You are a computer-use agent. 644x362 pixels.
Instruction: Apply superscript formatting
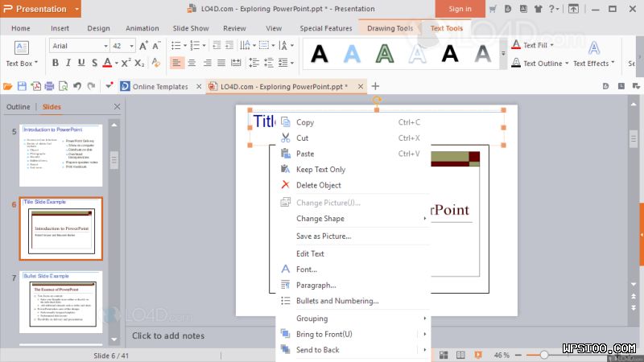pyautogui.click(x=125, y=63)
